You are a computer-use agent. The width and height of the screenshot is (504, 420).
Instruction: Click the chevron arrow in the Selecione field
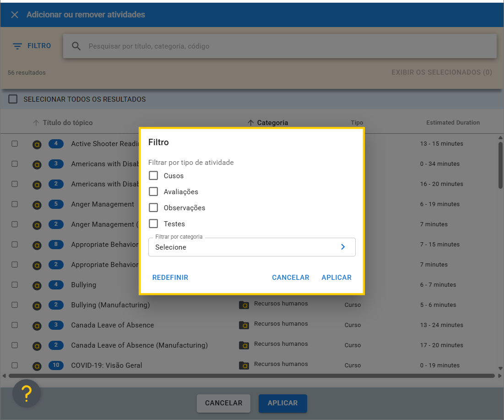(343, 247)
